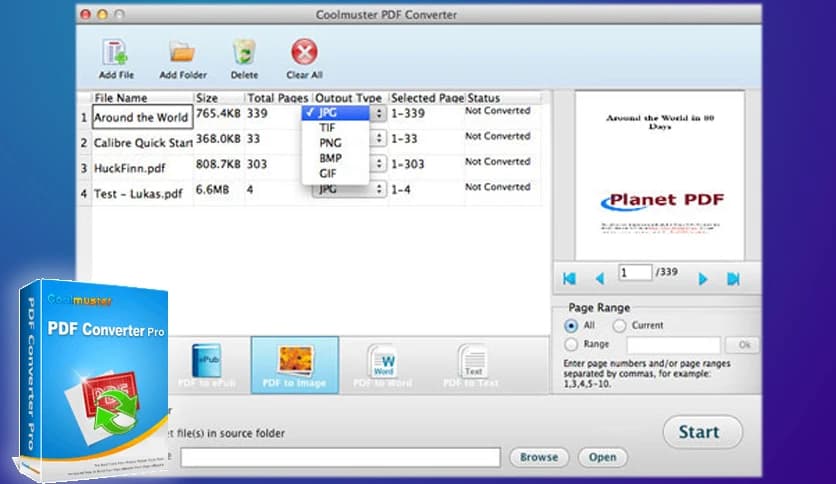Choose TIF in the output type menu
This screenshot has width=836, height=484.
pos(335,127)
